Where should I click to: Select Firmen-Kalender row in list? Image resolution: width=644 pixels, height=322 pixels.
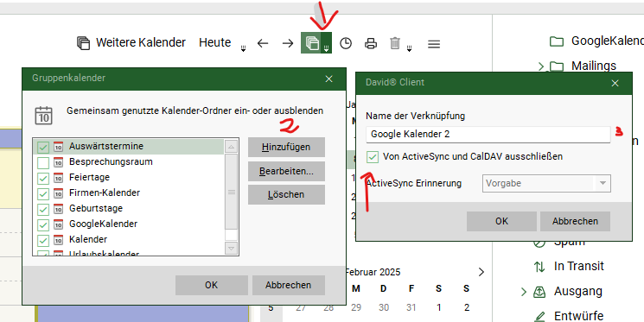(x=128, y=193)
